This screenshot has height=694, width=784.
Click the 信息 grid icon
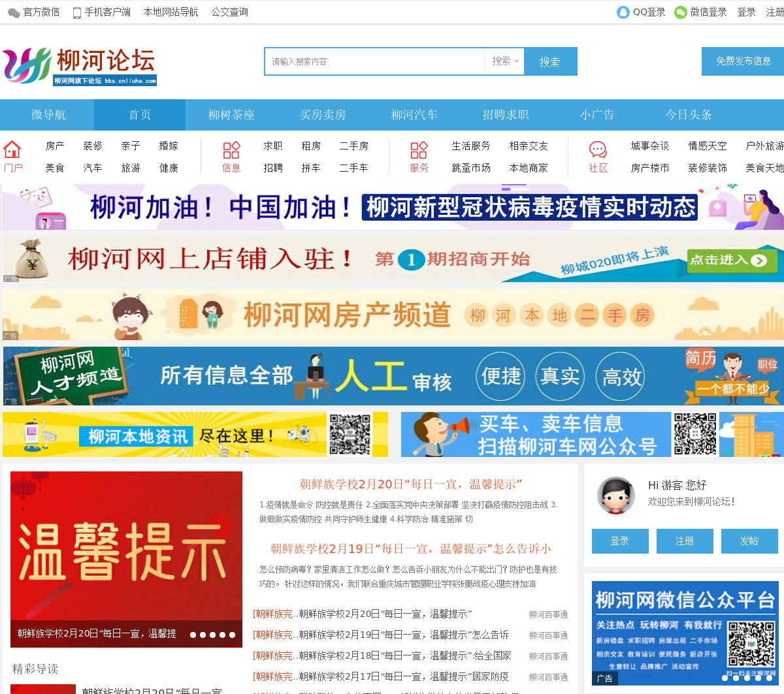[231, 150]
